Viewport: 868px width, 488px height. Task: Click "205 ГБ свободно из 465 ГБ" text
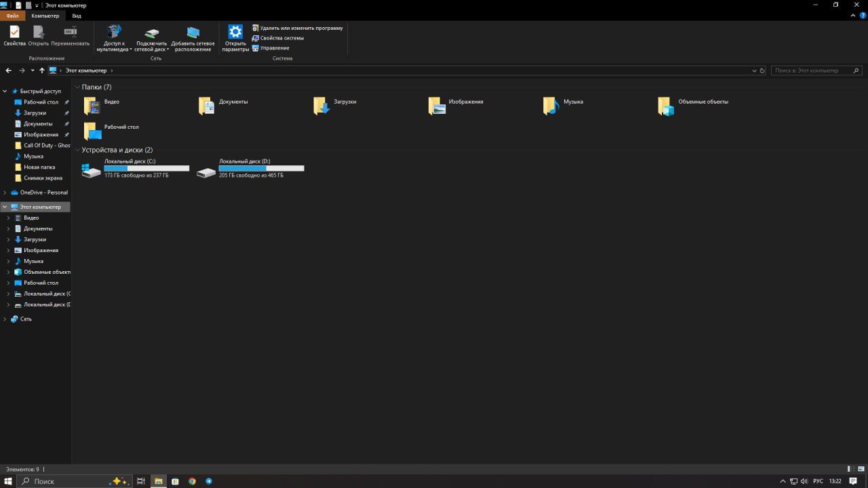(251, 176)
